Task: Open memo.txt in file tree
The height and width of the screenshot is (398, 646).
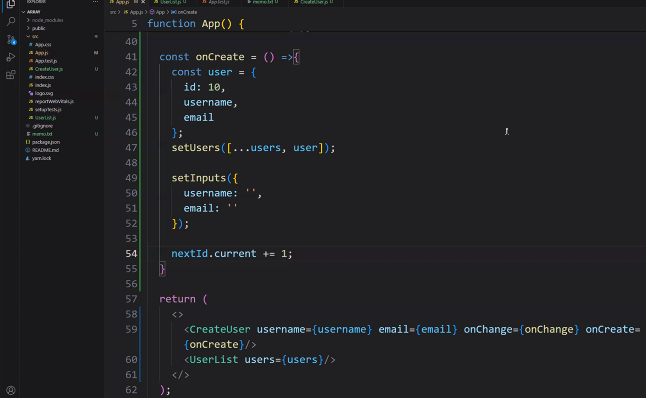Action: pos(39,134)
